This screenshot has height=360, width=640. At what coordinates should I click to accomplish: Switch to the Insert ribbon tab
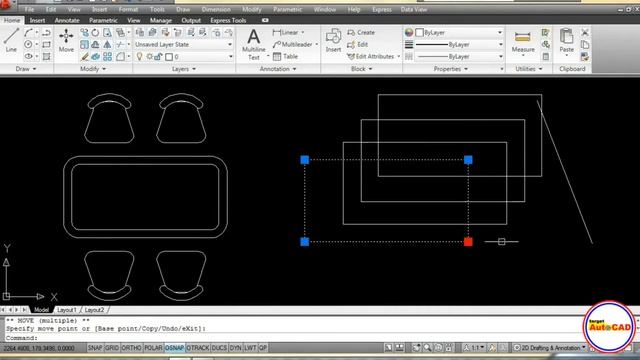[37, 20]
